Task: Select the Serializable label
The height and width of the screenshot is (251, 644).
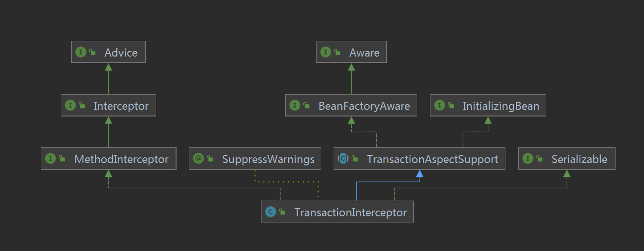Action: point(579,159)
